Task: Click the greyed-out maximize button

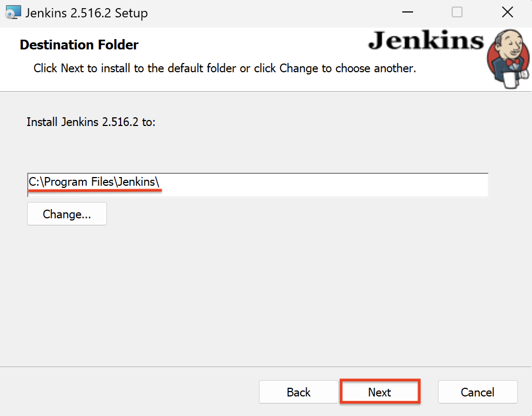Action: pyautogui.click(x=457, y=12)
